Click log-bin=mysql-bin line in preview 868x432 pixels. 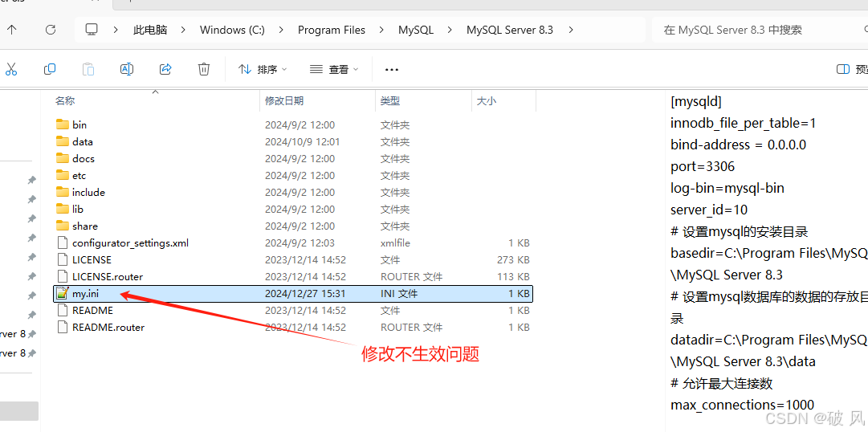coord(727,189)
